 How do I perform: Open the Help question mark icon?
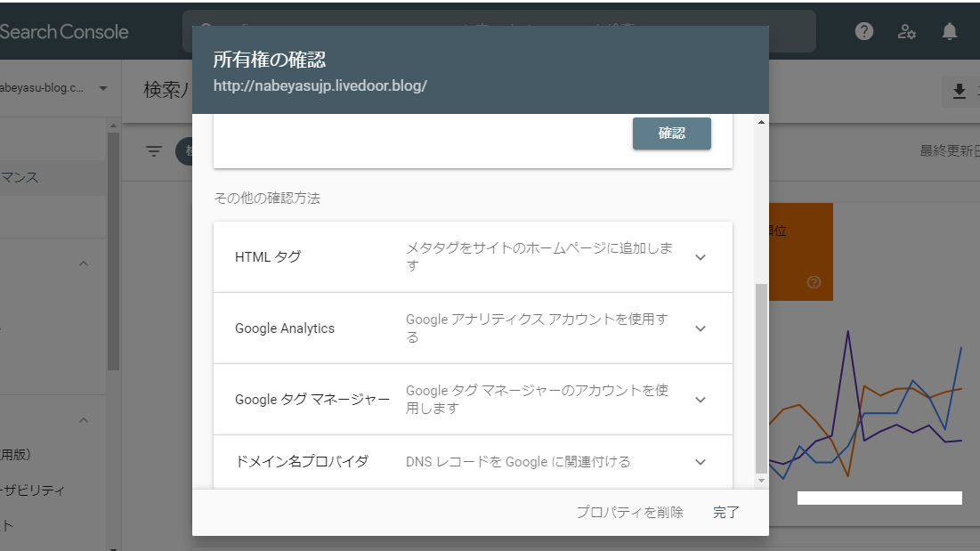click(x=863, y=31)
